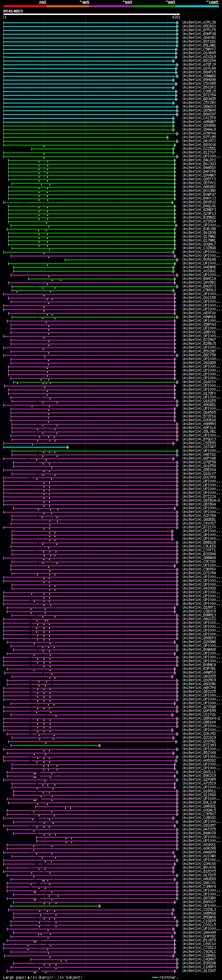
Task: Select the UniRef100_Q10LR4 label
Action: tap(199, 68)
